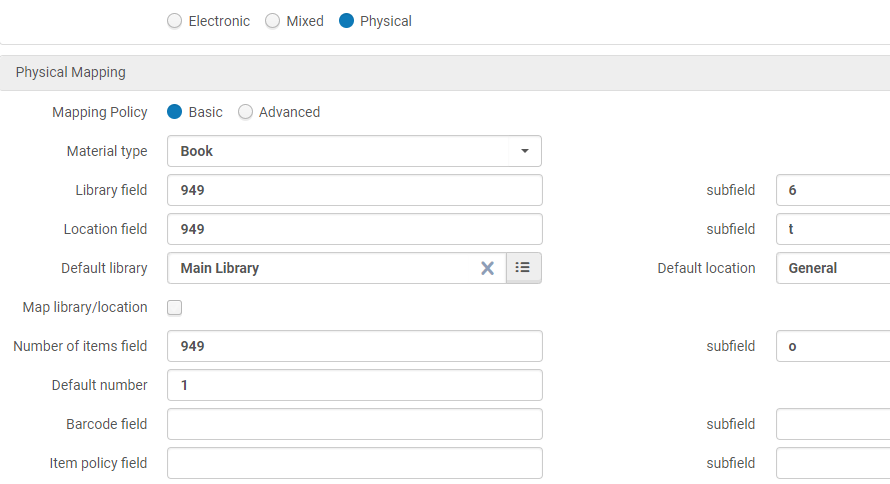
Task: Edit the Number of items subfield
Action: [833, 346]
